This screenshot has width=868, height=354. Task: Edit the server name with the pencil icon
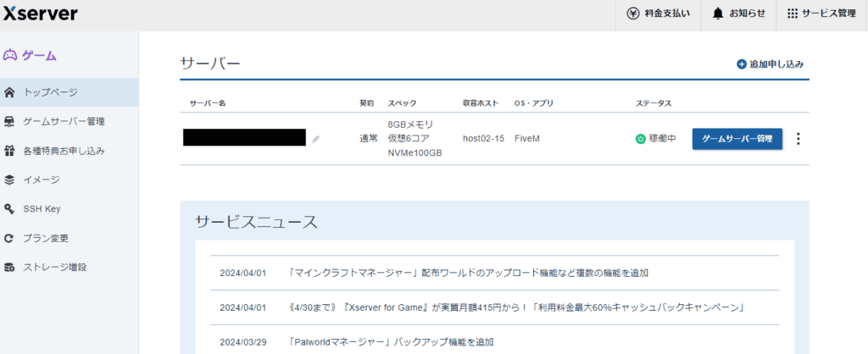(x=315, y=140)
